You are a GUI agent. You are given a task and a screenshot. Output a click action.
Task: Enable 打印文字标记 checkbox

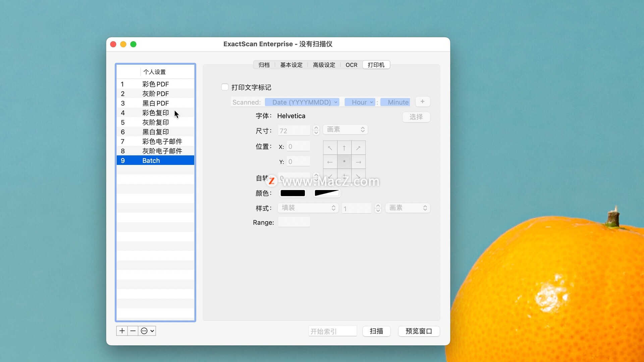225,87
